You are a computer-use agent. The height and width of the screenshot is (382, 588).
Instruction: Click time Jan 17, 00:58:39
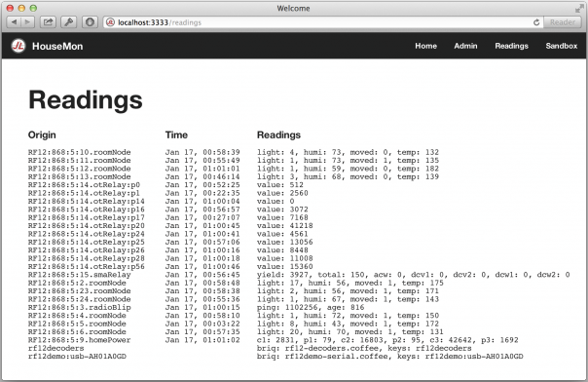(202, 152)
